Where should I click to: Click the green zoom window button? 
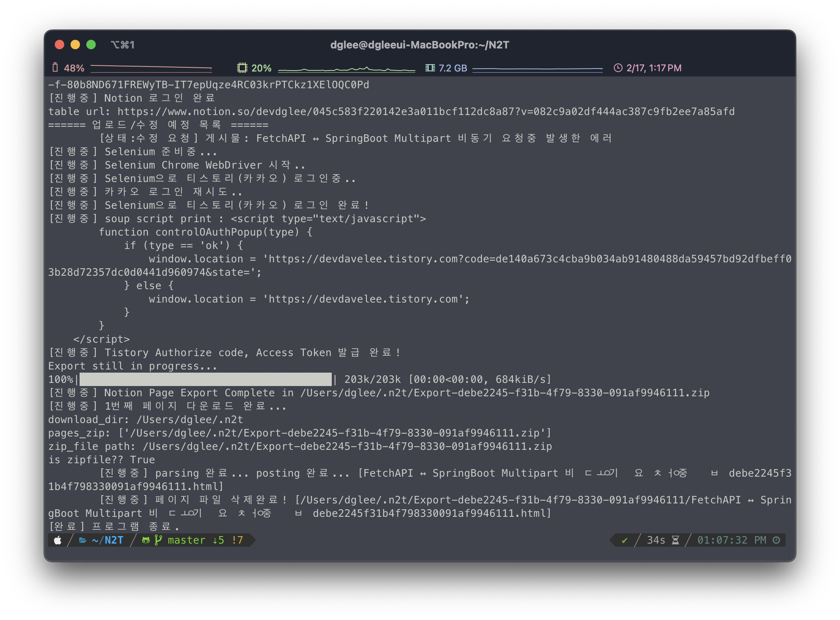click(91, 45)
